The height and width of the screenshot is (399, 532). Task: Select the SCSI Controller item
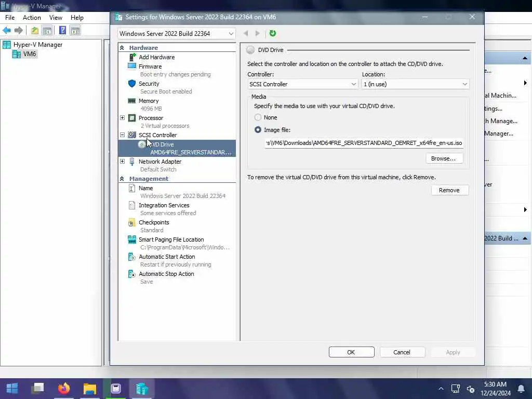[157, 135]
